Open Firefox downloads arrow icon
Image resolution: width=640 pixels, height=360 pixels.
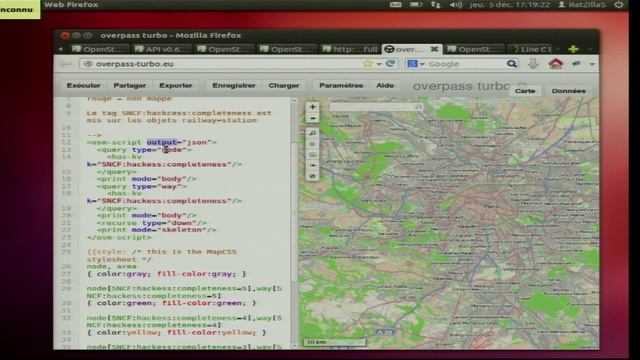coord(533,64)
